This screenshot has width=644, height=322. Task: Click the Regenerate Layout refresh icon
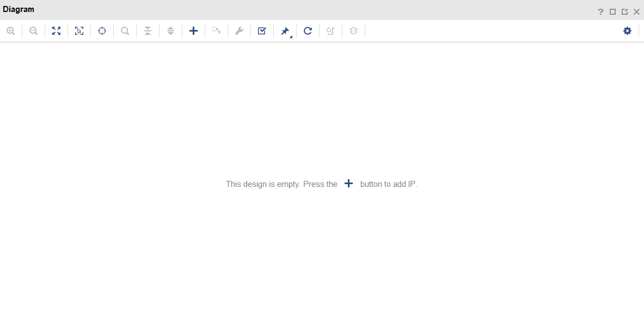308,31
